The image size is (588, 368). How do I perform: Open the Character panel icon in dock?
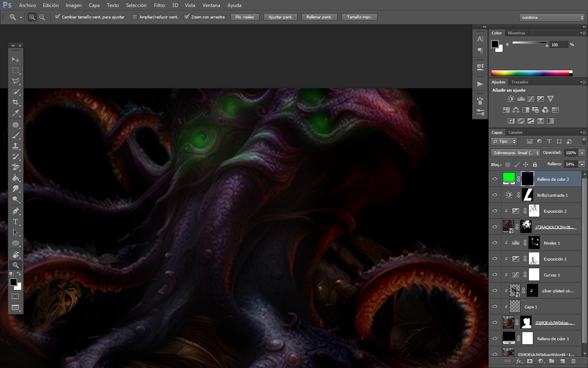tap(481, 39)
